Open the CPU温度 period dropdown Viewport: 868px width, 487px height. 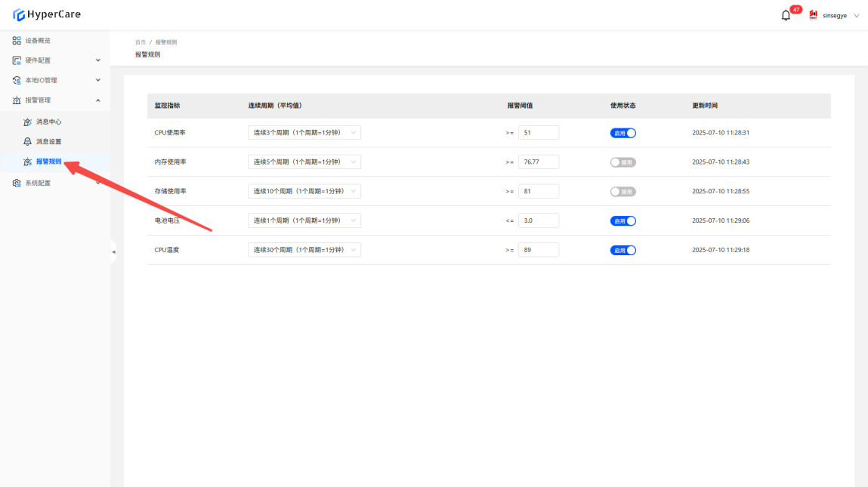(304, 250)
